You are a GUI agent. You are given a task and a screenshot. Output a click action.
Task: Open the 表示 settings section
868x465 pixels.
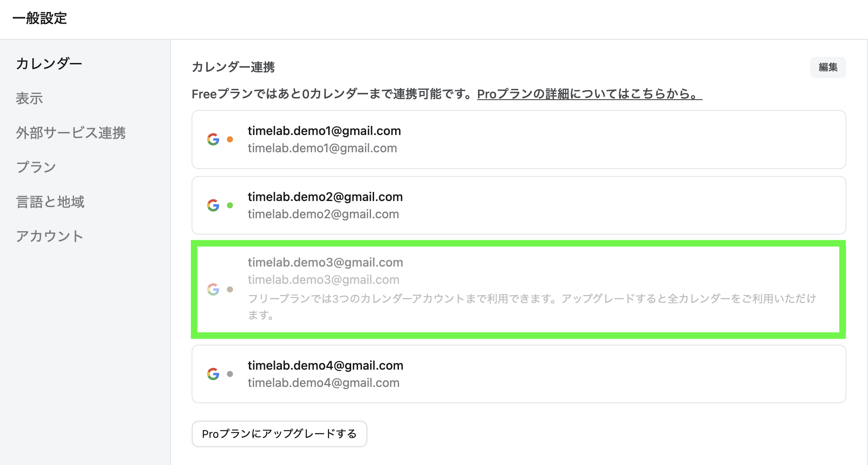tap(29, 98)
